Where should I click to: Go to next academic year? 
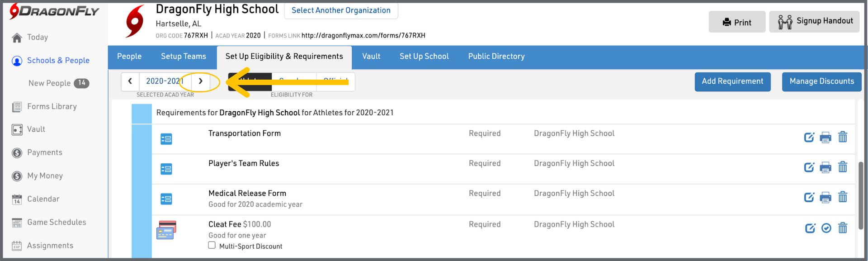click(x=200, y=81)
